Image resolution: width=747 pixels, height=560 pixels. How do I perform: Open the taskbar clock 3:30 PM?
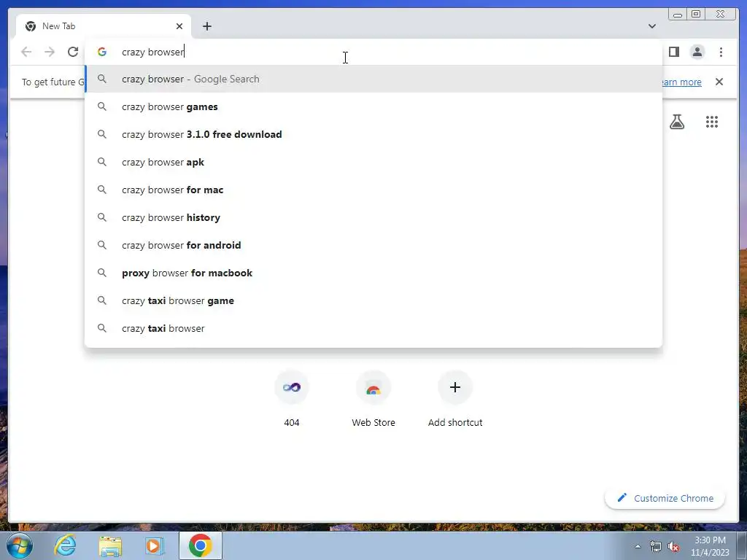click(710, 546)
